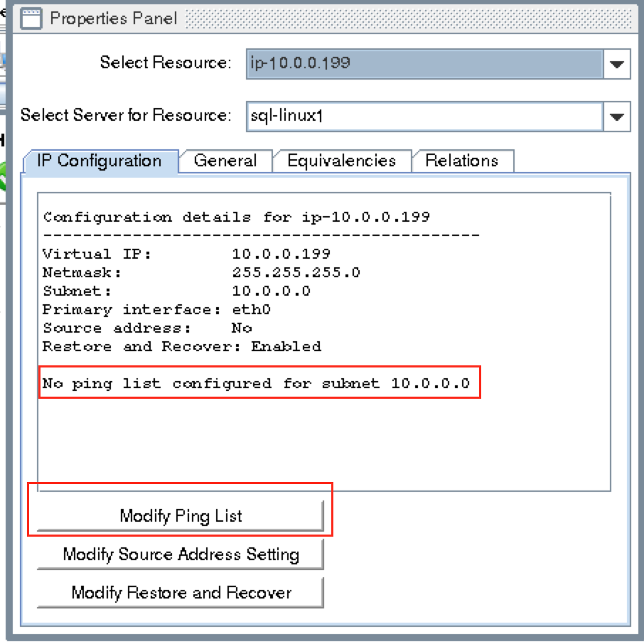This screenshot has width=644, height=644.
Task: Open the Equivalencies tab
Action: pyautogui.click(x=342, y=161)
